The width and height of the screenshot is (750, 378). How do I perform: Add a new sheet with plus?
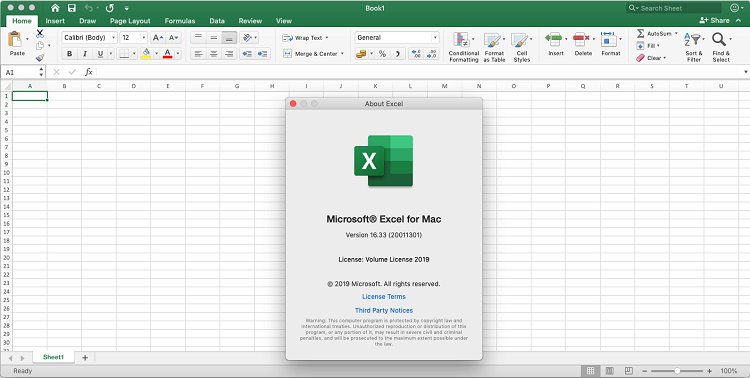pos(85,357)
